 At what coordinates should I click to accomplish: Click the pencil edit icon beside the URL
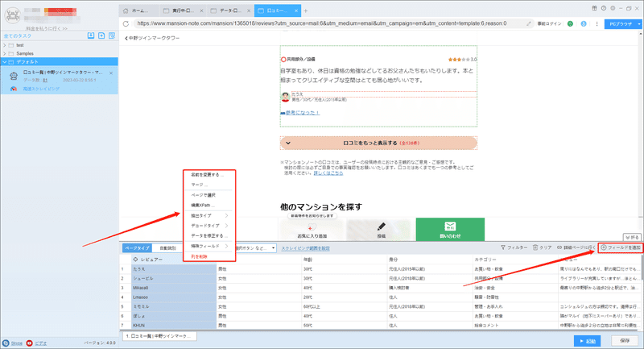coord(529,24)
